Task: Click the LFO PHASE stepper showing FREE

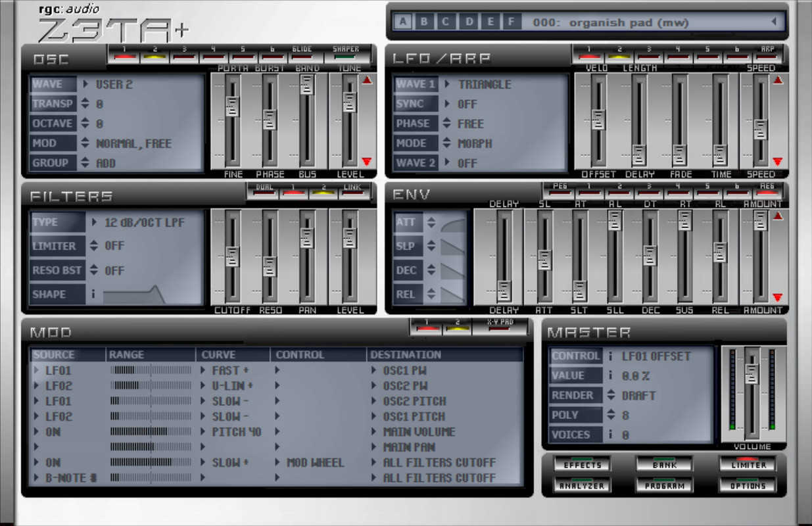Action: [x=447, y=124]
